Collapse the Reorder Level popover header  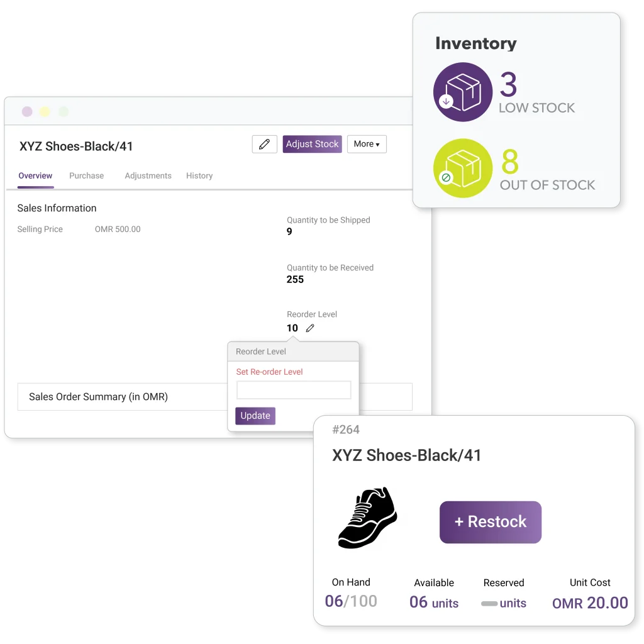(261, 352)
